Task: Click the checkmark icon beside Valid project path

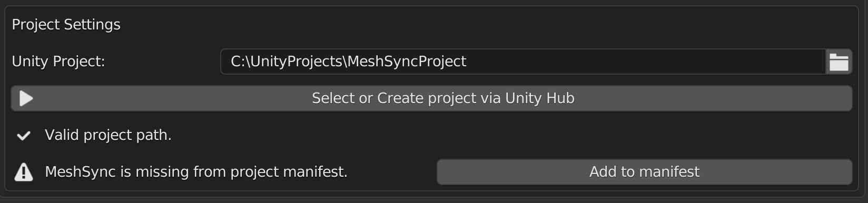Action: 24,136
